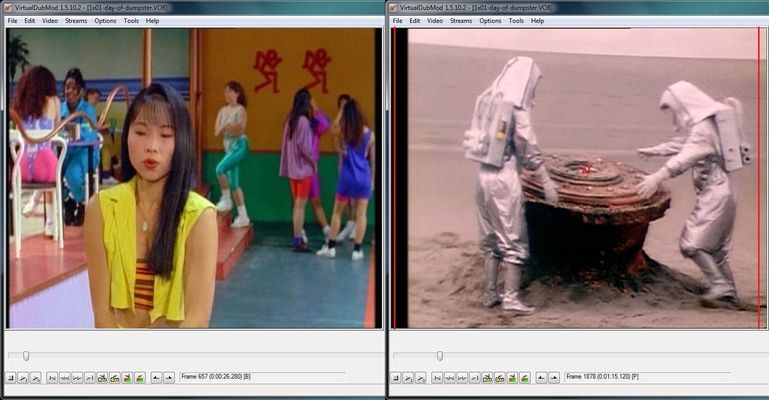
Task: Open Edit menu in right window
Action: [x=415, y=21]
